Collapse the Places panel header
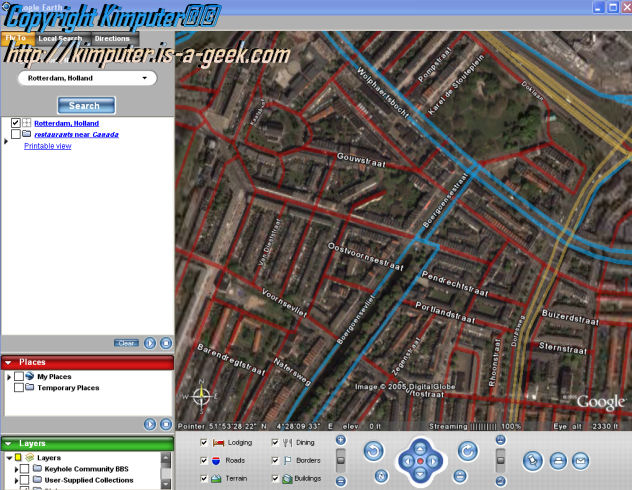Viewport: 632px width, 490px height. pos(8,363)
